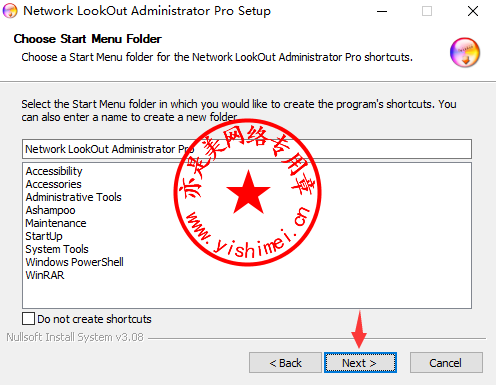Click the Start Menu folder name field
This screenshot has width=496, height=385.
(247, 149)
